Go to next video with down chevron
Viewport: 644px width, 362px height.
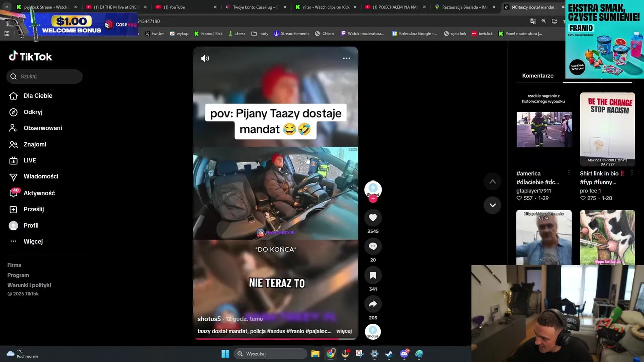click(492, 205)
